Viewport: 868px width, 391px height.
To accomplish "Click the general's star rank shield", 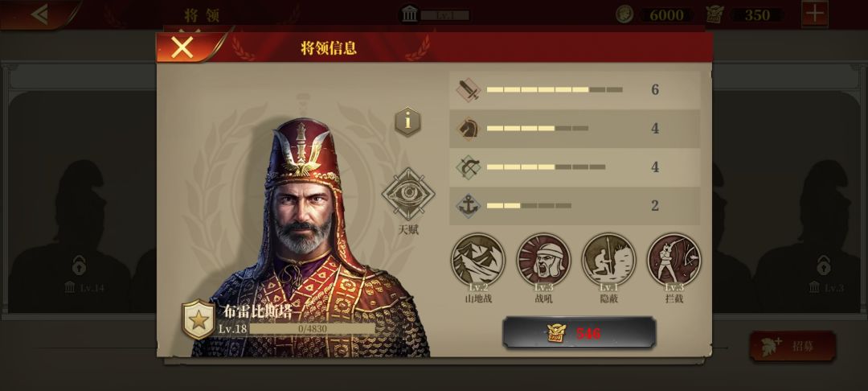I will 199,319.
